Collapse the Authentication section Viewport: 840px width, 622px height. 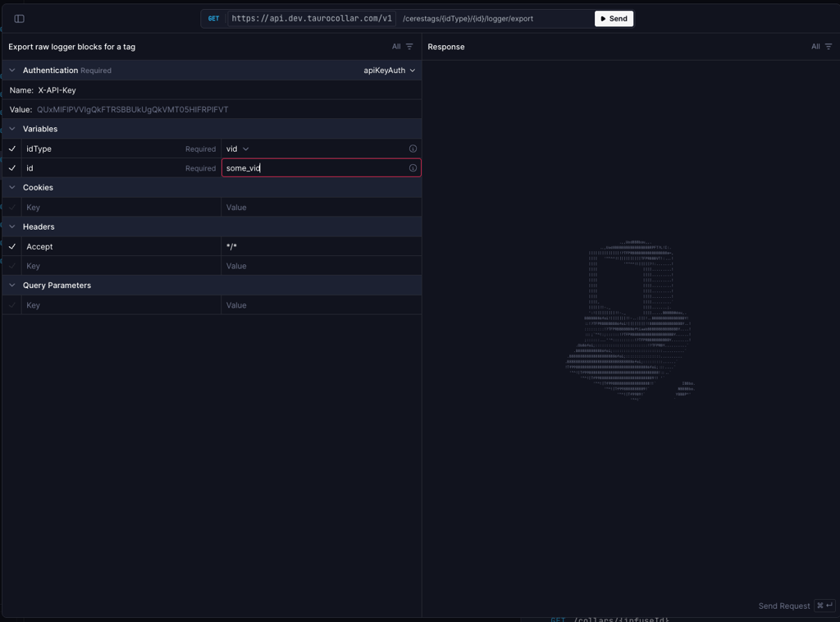pyautogui.click(x=11, y=71)
